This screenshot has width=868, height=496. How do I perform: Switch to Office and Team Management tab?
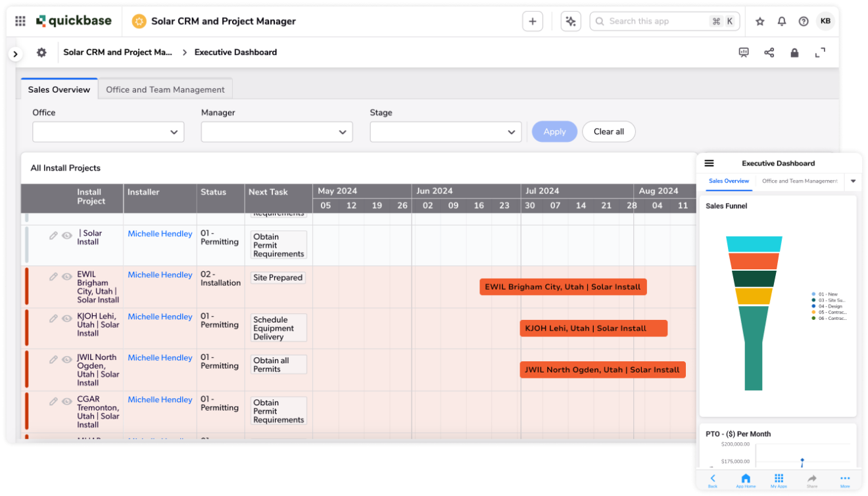pos(165,89)
